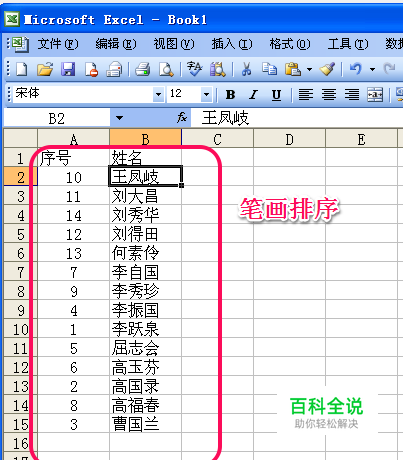Select cell with name 屈志会
The height and width of the screenshot is (460, 403).
146,348
